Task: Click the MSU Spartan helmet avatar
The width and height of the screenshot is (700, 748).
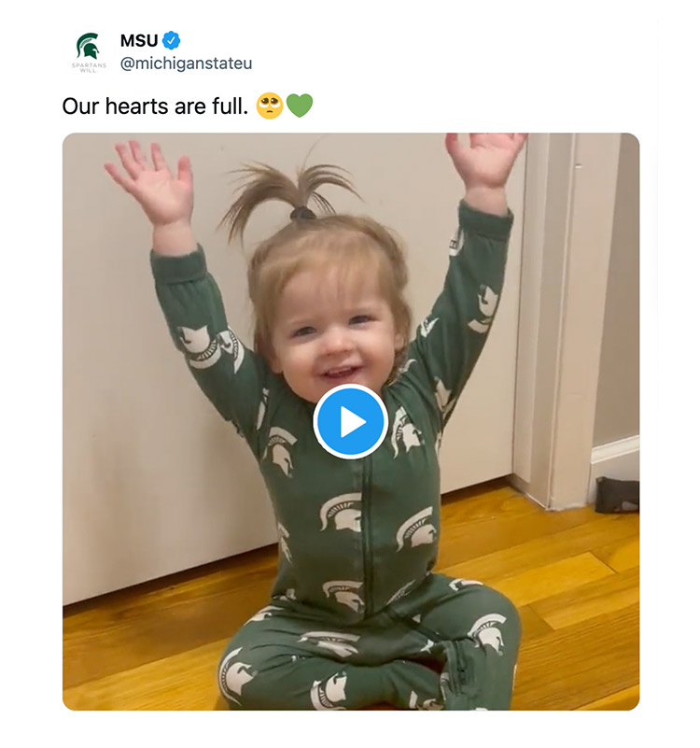Action: tap(88, 47)
